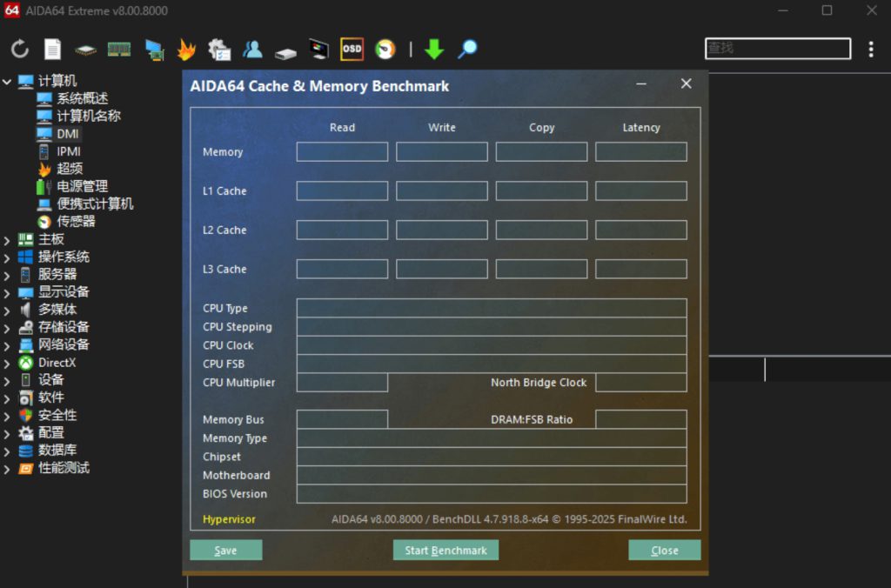
Task: Expand the DirectX tree node
Action: tap(7, 364)
